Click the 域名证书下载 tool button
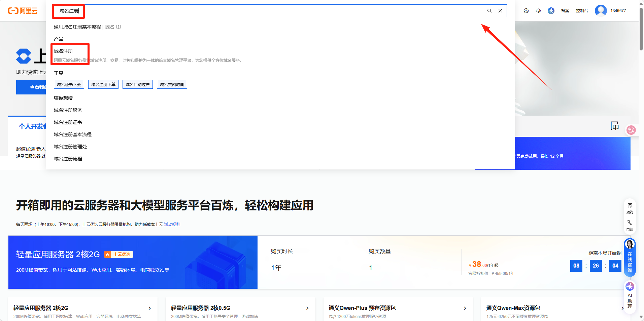This screenshot has width=644, height=321. (x=69, y=84)
